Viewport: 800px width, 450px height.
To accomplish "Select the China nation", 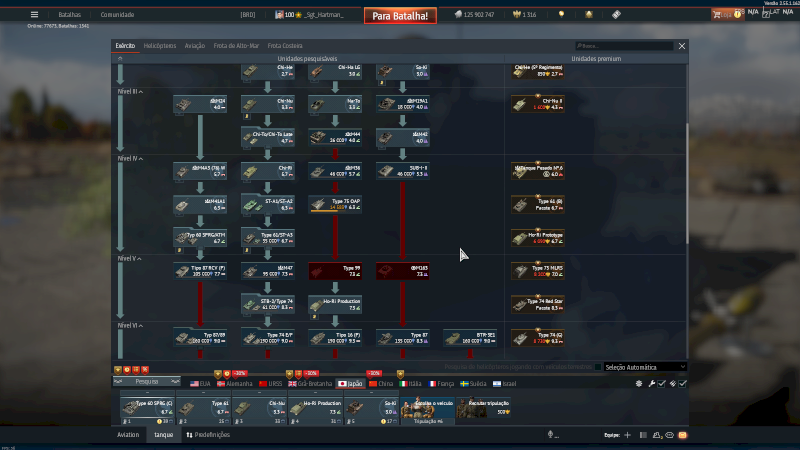I will point(381,384).
